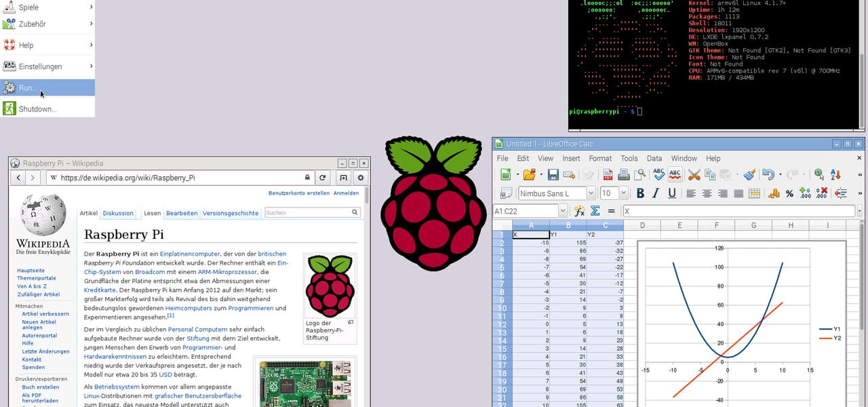Toggle Bold formatting in Calc

639,193
